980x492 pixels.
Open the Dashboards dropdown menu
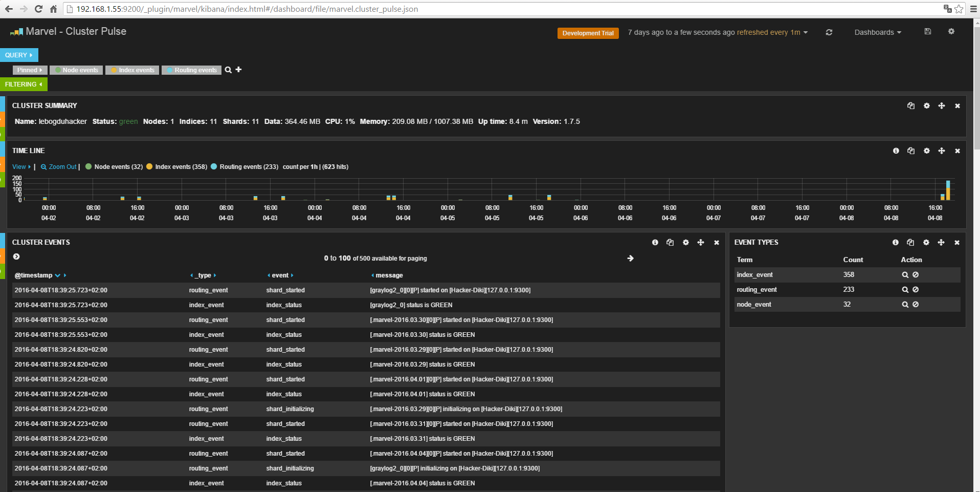(878, 32)
